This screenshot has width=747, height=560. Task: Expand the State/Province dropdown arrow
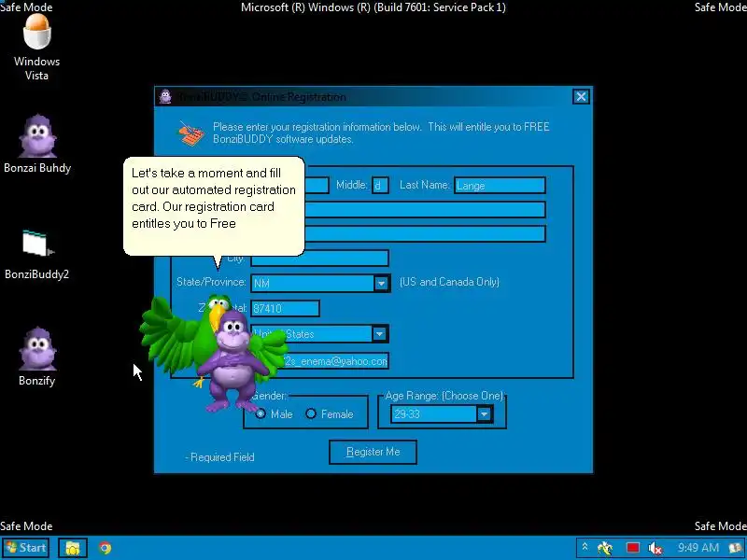pyautogui.click(x=381, y=284)
